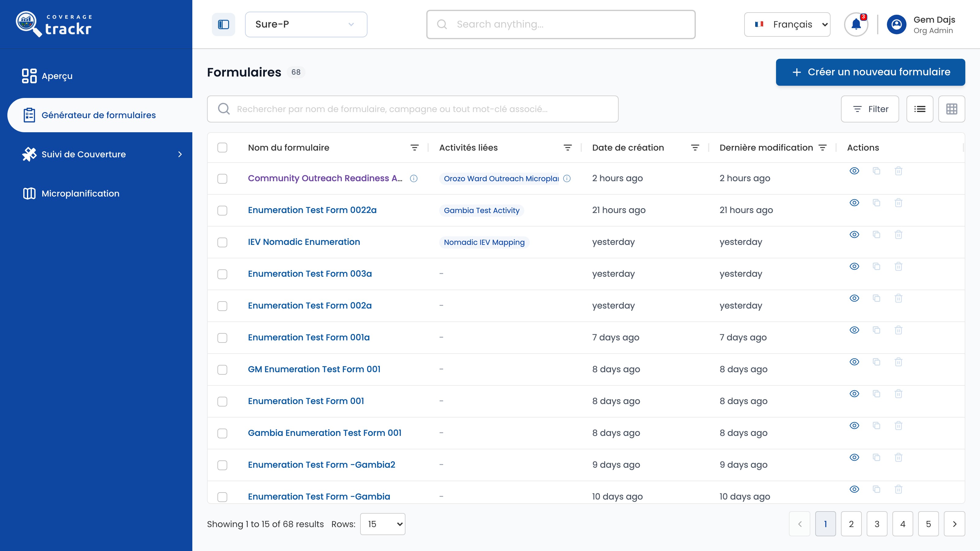980x551 pixels.
Task: Duplicate Gambia Enumeration Test Form 001
Action: [876, 425]
